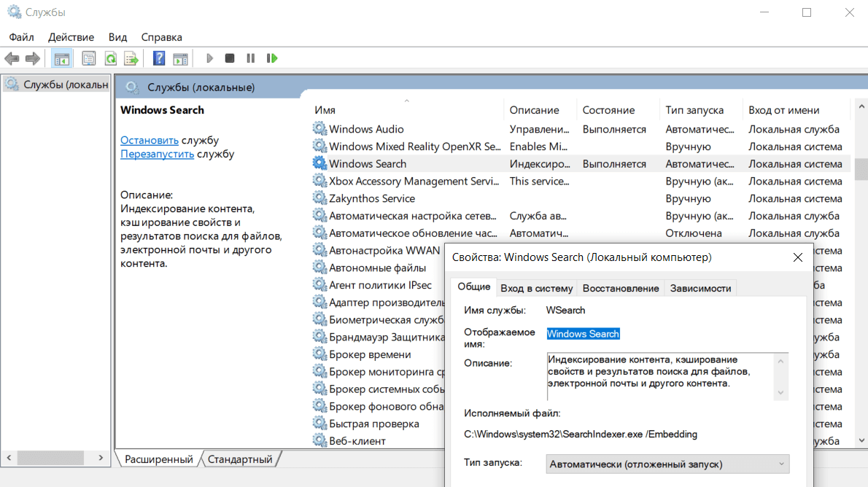Switch to the Вход в систему tab
The width and height of the screenshot is (868, 487).
click(536, 288)
